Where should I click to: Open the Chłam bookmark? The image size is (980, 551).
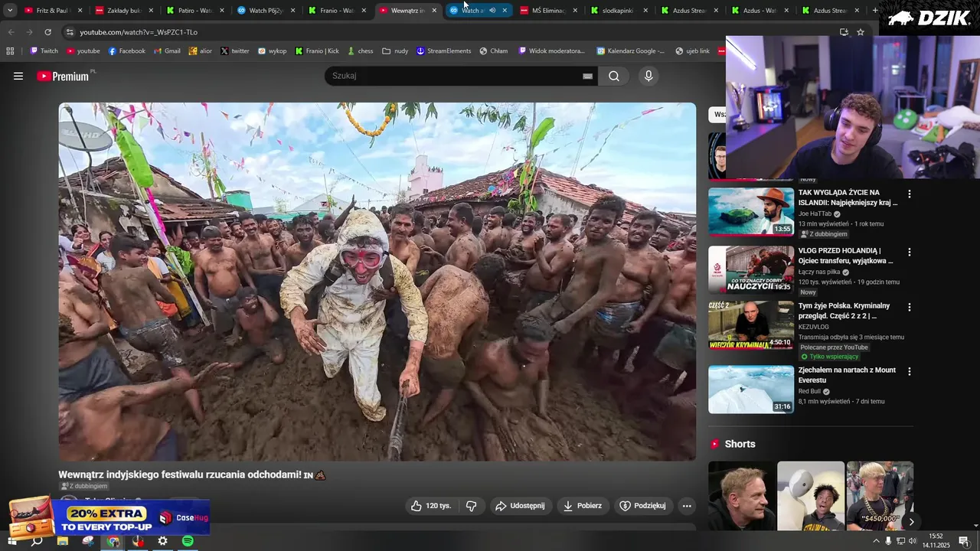pyautogui.click(x=494, y=51)
